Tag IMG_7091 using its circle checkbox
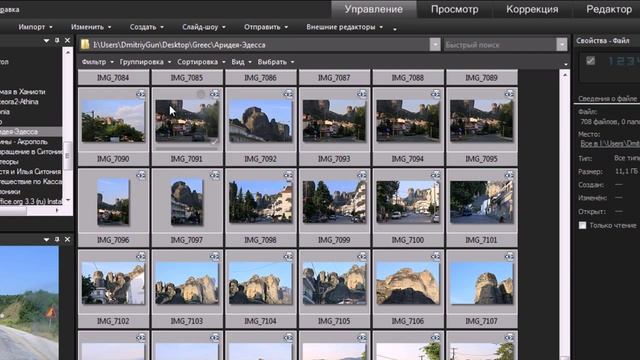Viewport: 640px width, 360px height. coord(201,94)
